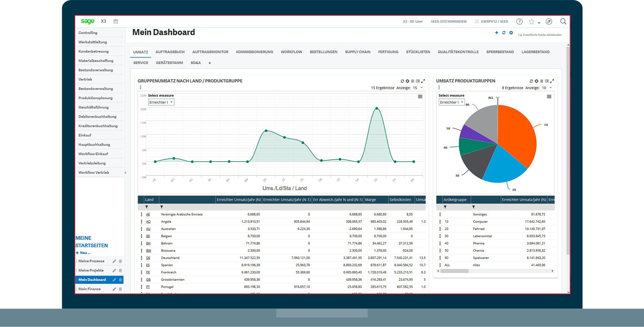Edit Mein Dashboard with pencil icon
Viewport: 644px width, 327px height.
pos(114,280)
